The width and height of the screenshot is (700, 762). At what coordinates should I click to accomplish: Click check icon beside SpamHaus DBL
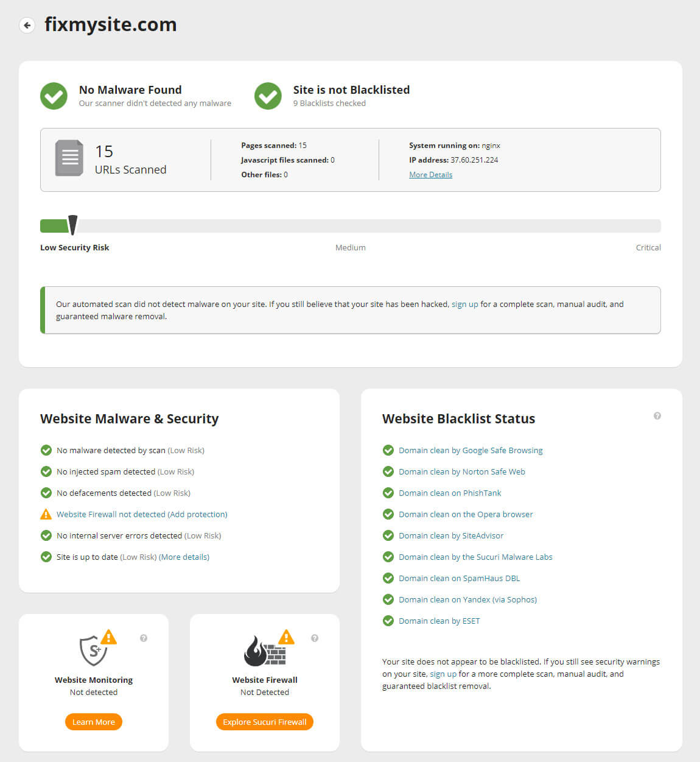(x=388, y=578)
